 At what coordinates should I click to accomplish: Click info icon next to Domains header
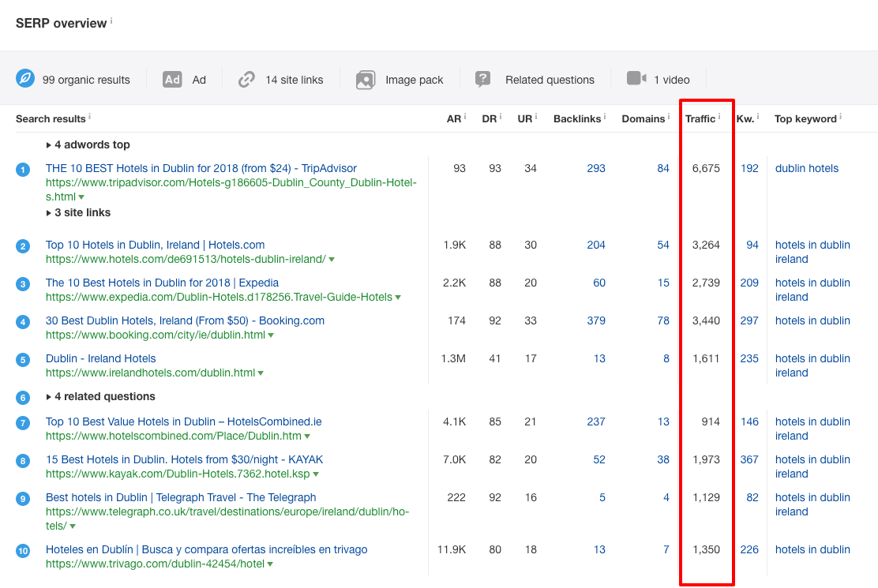(669, 116)
